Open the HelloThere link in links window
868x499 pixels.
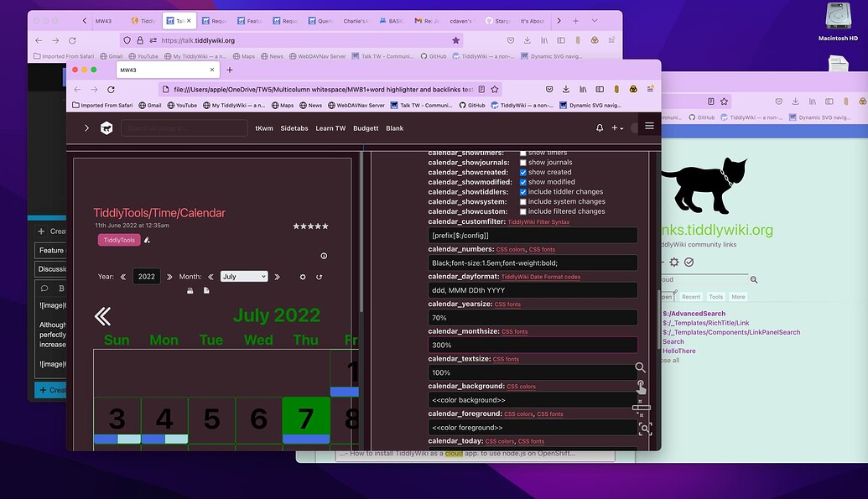[x=679, y=351]
